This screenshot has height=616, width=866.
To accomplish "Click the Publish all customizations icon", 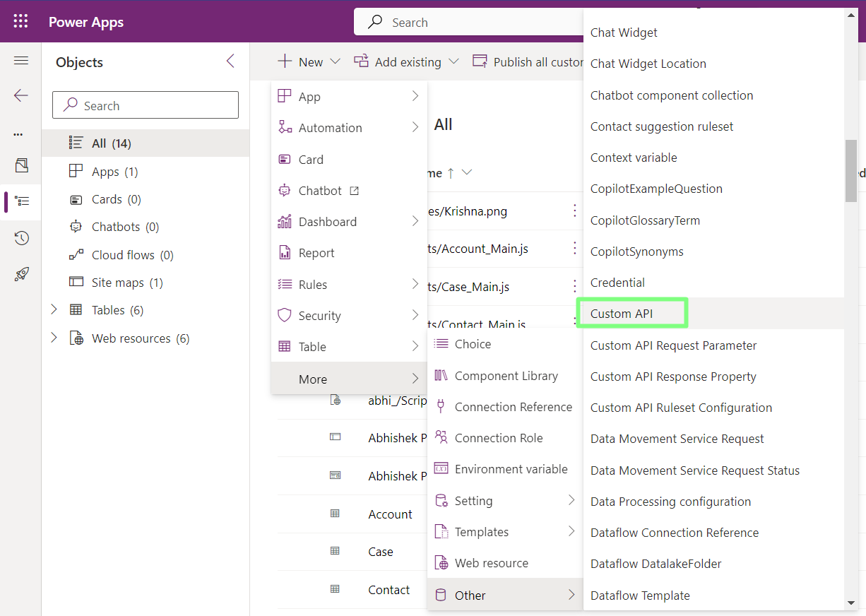I will click(x=480, y=61).
